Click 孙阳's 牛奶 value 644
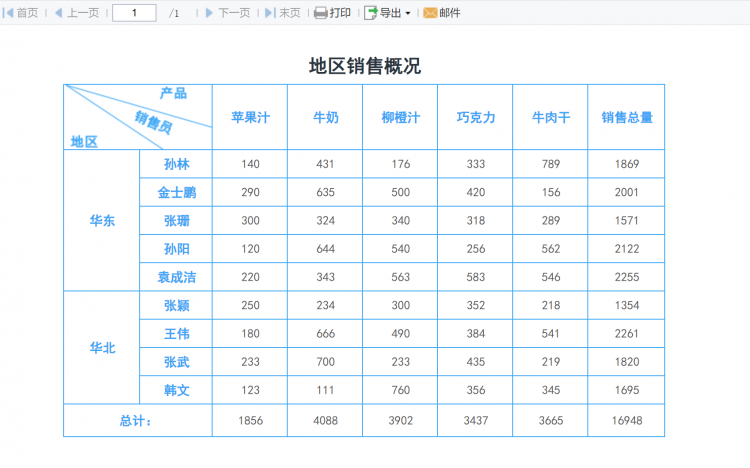 325,249
